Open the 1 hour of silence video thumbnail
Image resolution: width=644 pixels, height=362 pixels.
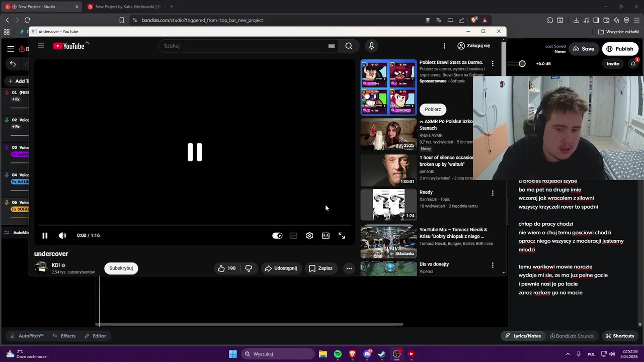click(388, 170)
